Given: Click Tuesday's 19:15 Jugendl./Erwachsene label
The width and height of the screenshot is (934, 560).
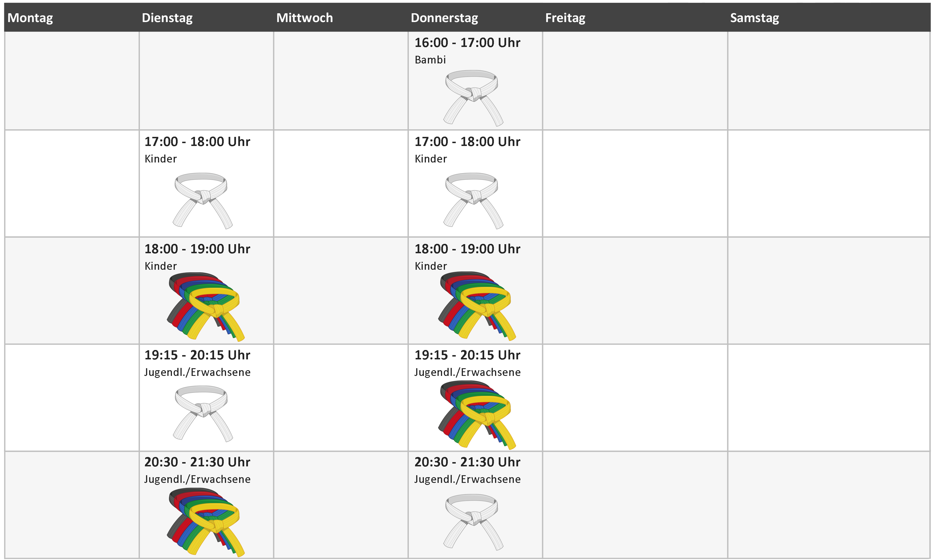Looking at the screenshot, I should pos(197,372).
